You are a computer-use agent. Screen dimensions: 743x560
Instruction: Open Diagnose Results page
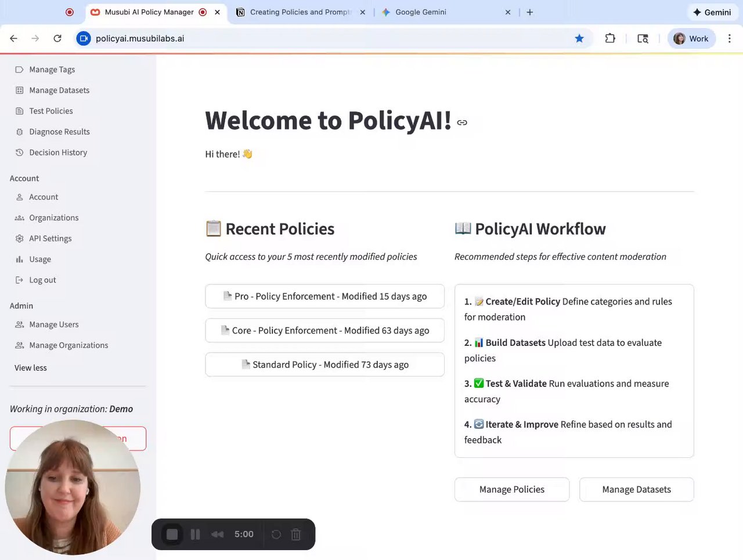[59, 132]
